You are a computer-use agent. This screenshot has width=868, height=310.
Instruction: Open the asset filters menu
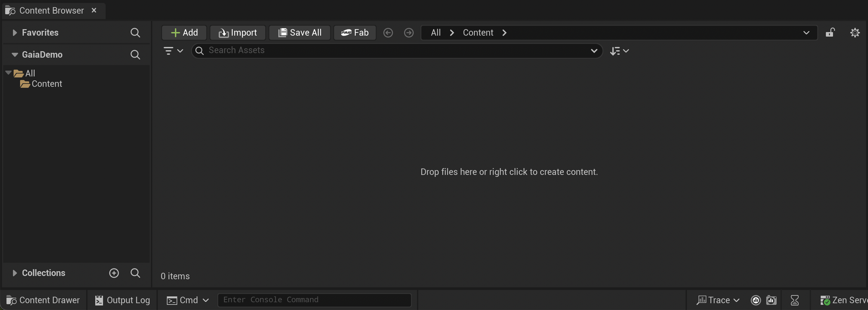tap(173, 51)
